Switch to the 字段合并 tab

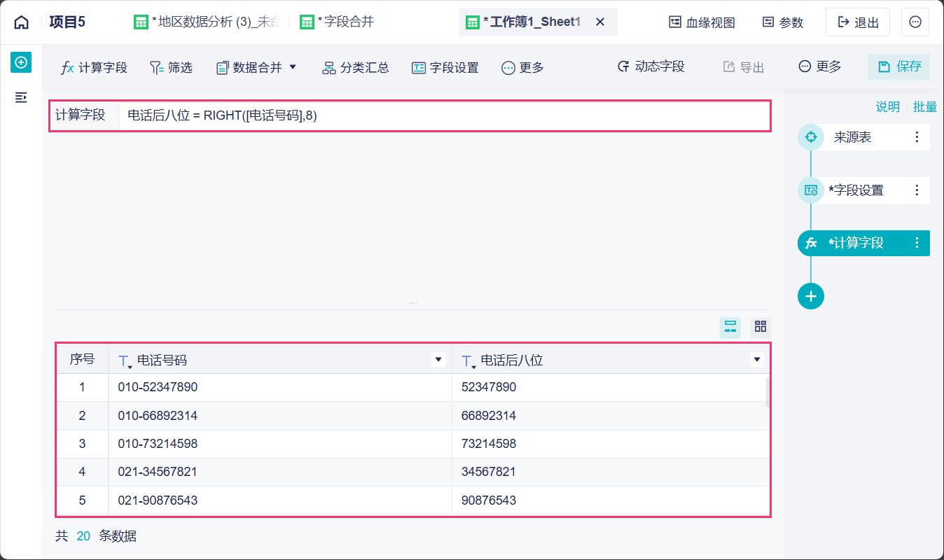point(338,22)
